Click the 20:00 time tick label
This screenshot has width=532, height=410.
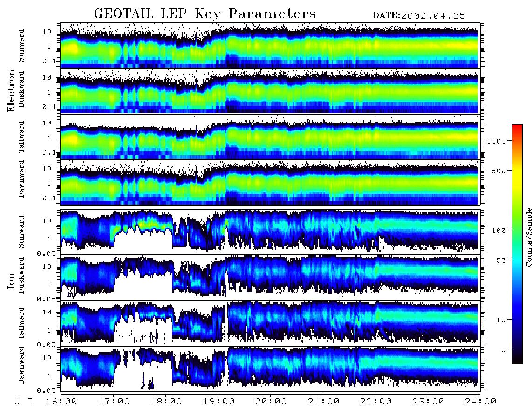coord(271,402)
